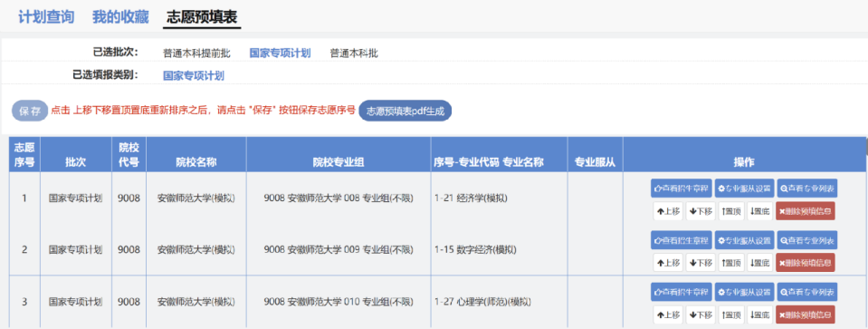Click 下移 button for row 1
This screenshot has height=329, width=868.
pos(701,211)
